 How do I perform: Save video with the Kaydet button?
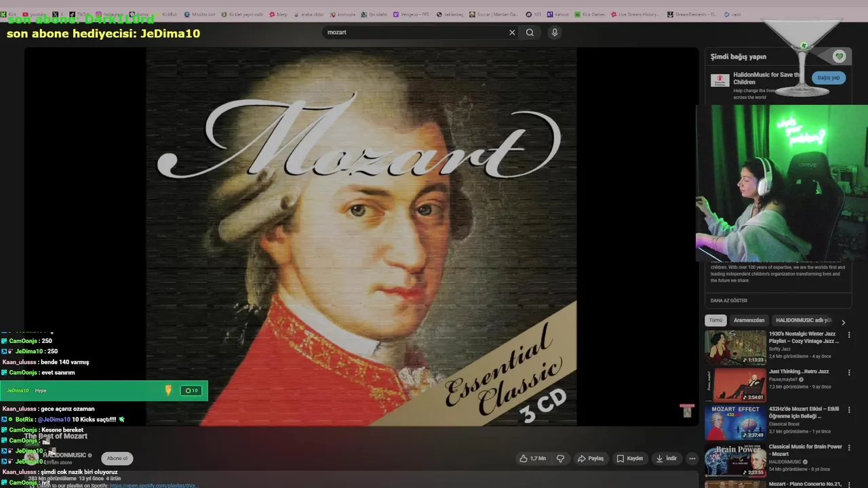(x=630, y=459)
